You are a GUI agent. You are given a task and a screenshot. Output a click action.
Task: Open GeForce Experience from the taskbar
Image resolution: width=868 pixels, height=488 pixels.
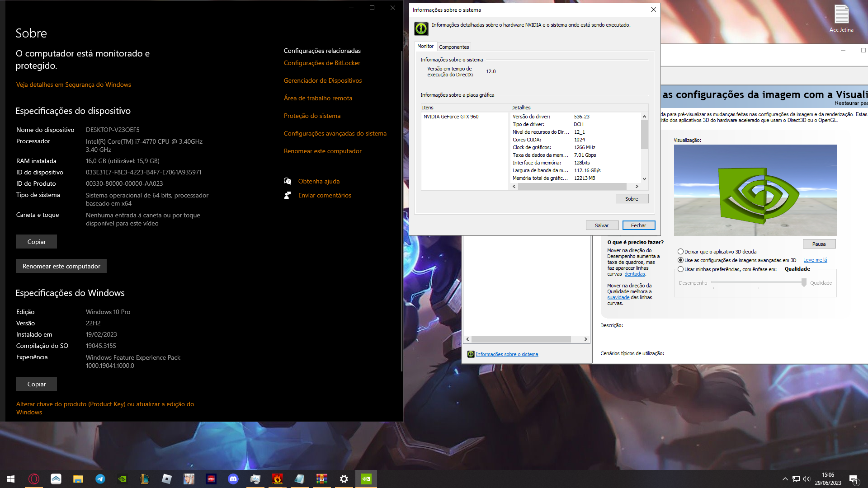pyautogui.click(x=123, y=479)
